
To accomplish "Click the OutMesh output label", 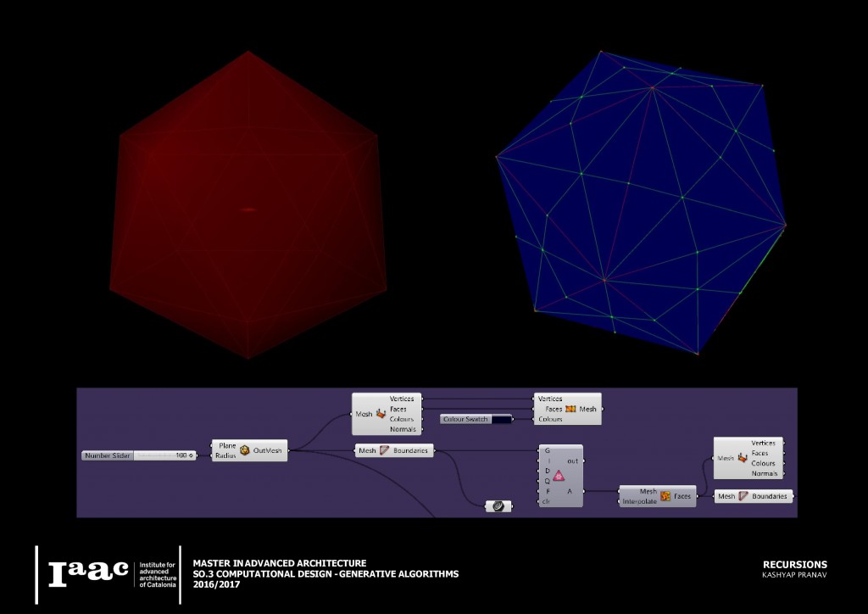I will pos(267,450).
